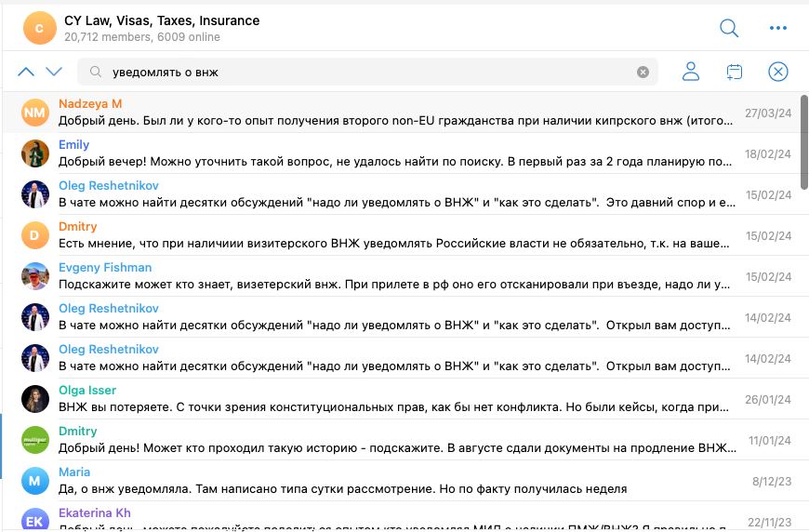Image resolution: width=809 pixels, height=532 pixels.
Task: Click the results list vertical scrollbar
Action: pos(803,140)
